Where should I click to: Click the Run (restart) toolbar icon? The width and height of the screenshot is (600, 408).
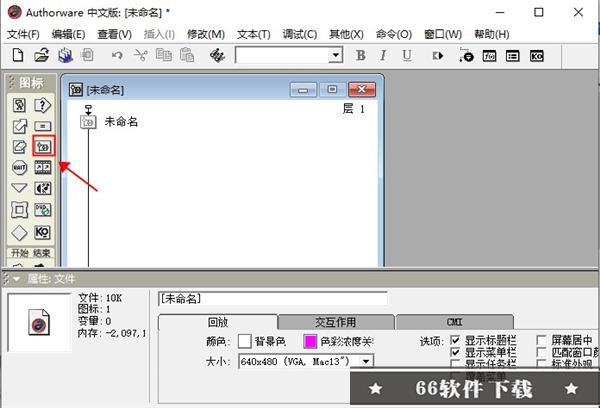[x=437, y=56]
